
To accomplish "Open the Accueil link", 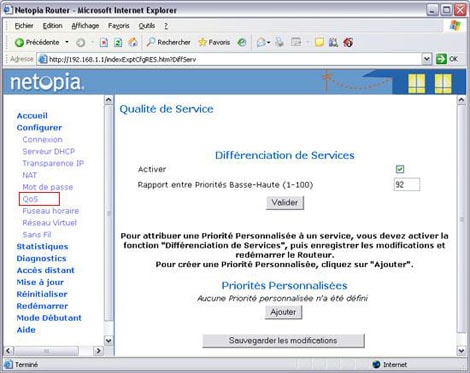I will point(32,116).
